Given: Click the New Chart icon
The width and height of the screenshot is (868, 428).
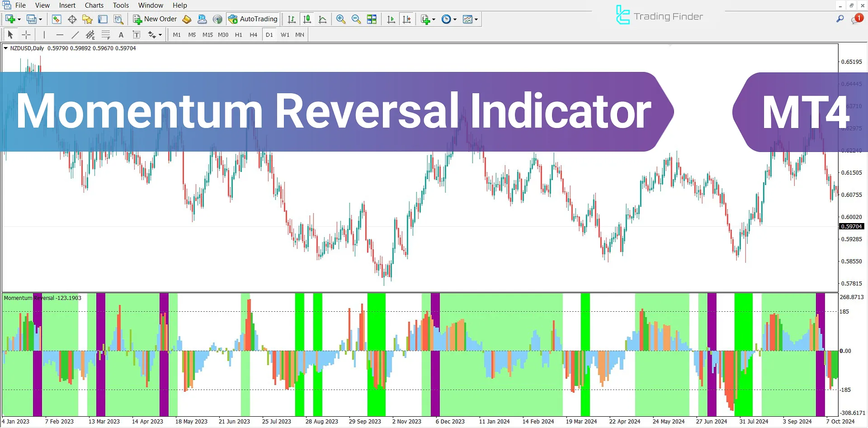Looking at the screenshot, I should [10, 19].
